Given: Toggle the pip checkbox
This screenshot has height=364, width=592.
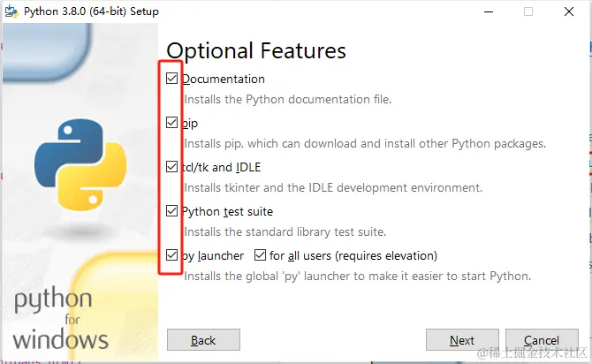Looking at the screenshot, I should pyautogui.click(x=171, y=123).
